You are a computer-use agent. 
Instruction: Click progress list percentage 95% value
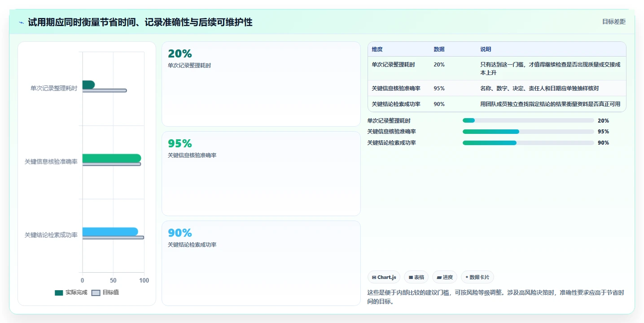pyautogui.click(x=603, y=132)
